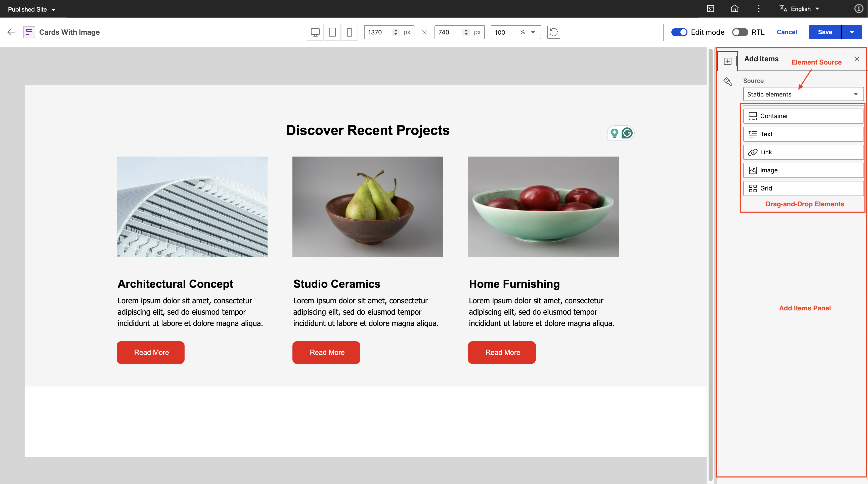868x484 pixels.
Task: Open the three-dot more options menu
Action: [x=759, y=9]
